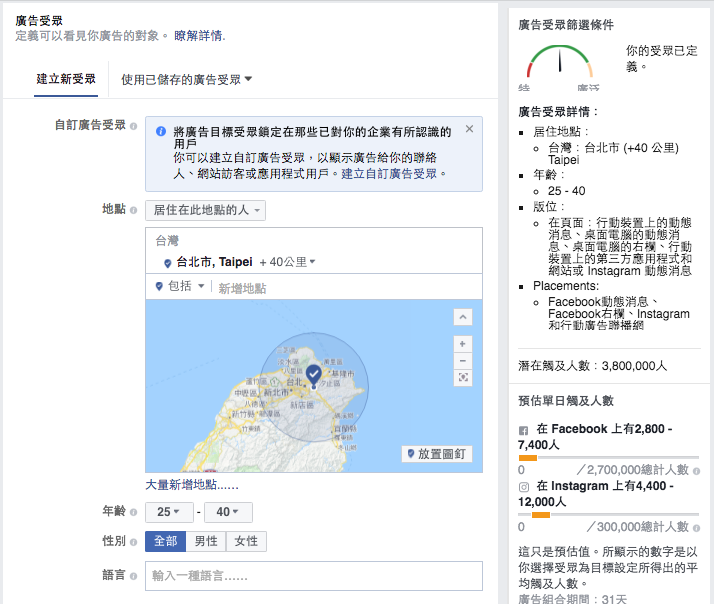The height and width of the screenshot is (604, 714).
Task: Open 使用已儲存的廣告受眾 dropdown
Action: (186, 80)
